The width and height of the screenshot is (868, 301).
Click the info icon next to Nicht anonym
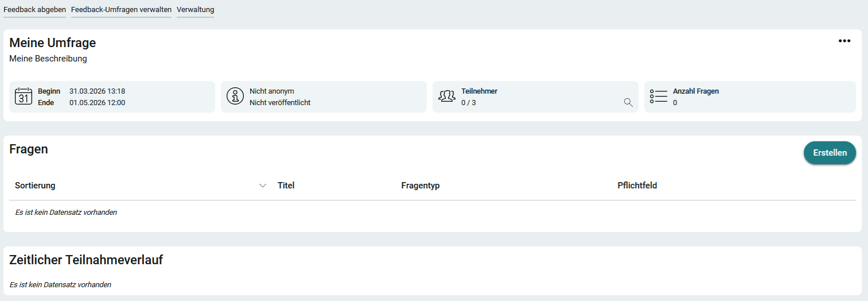pyautogui.click(x=235, y=97)
